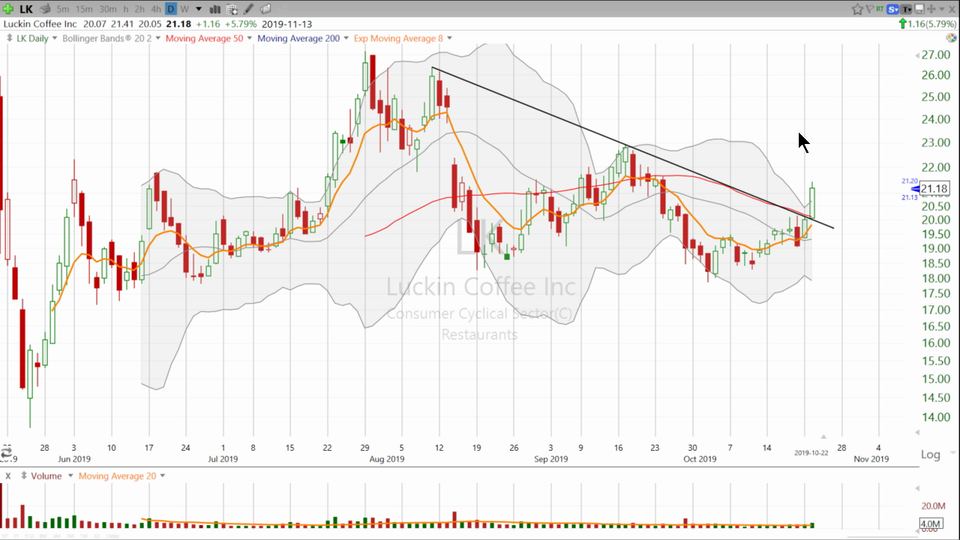
Task: Click the notes tag icon
Action: click(x=266, y=9)
